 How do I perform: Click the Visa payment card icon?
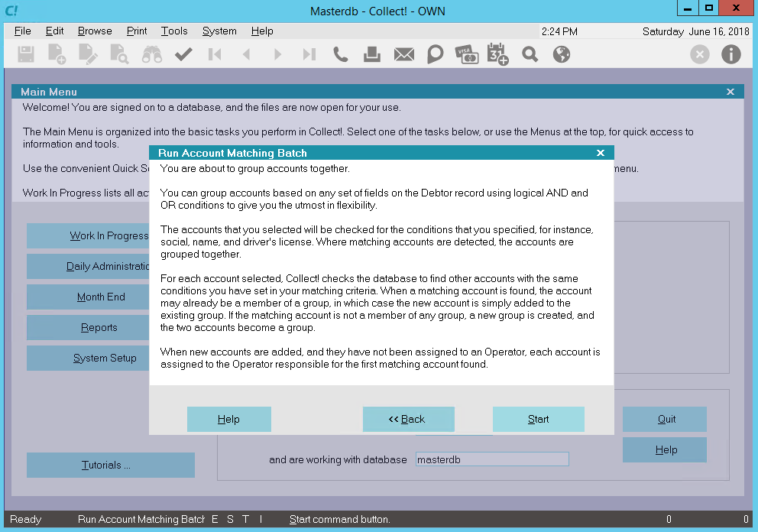click(x=467, y=54)
